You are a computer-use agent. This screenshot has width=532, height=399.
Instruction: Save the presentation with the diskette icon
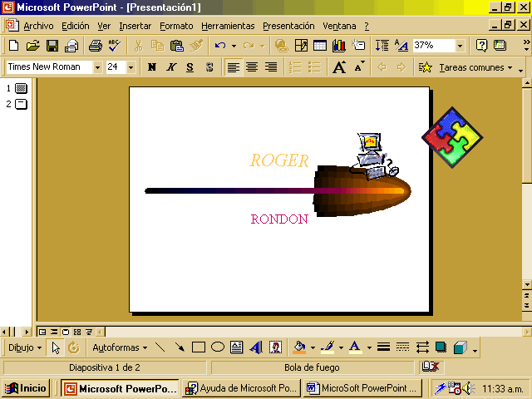click(x=52, y=46)
